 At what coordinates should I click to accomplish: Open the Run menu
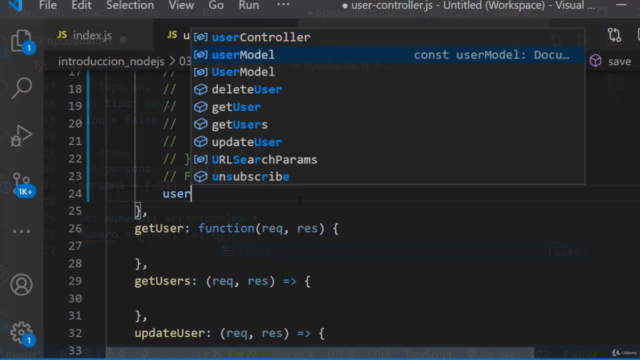pyautogui.click(x=249, y=5)
